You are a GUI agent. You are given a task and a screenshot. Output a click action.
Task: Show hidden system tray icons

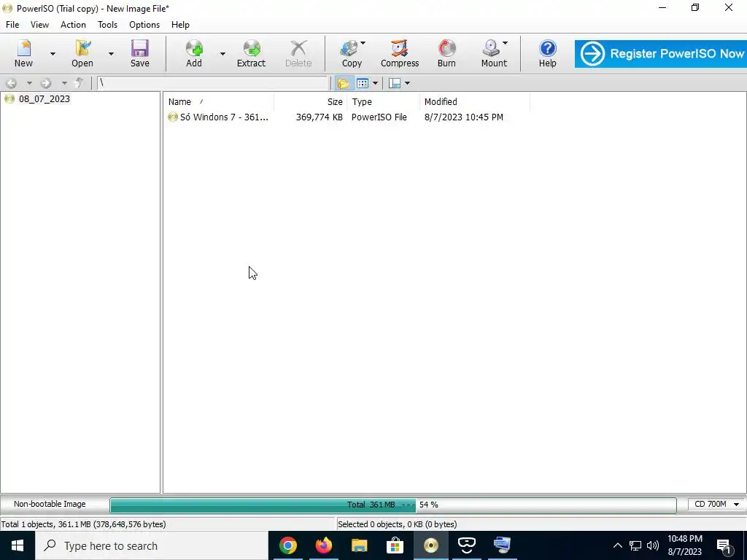[x=617, y=545]
